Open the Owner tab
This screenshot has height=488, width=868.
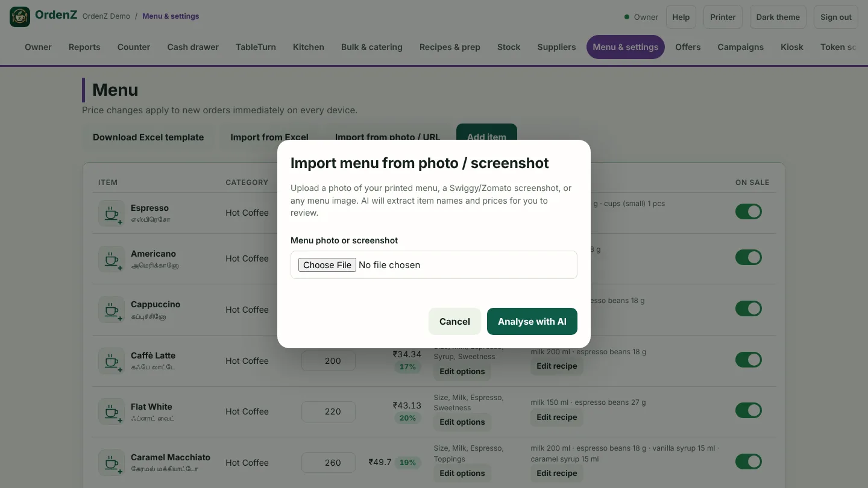[x=38, y=47]
